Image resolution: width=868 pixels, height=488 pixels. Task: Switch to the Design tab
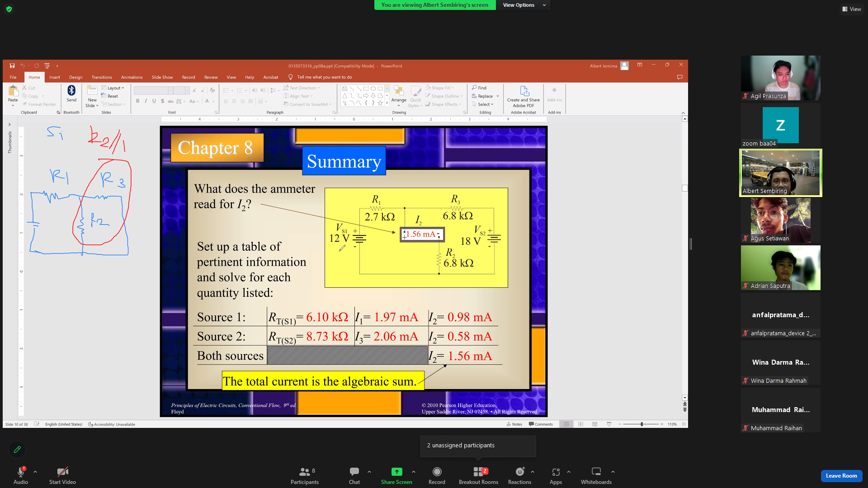click(76, 77)
